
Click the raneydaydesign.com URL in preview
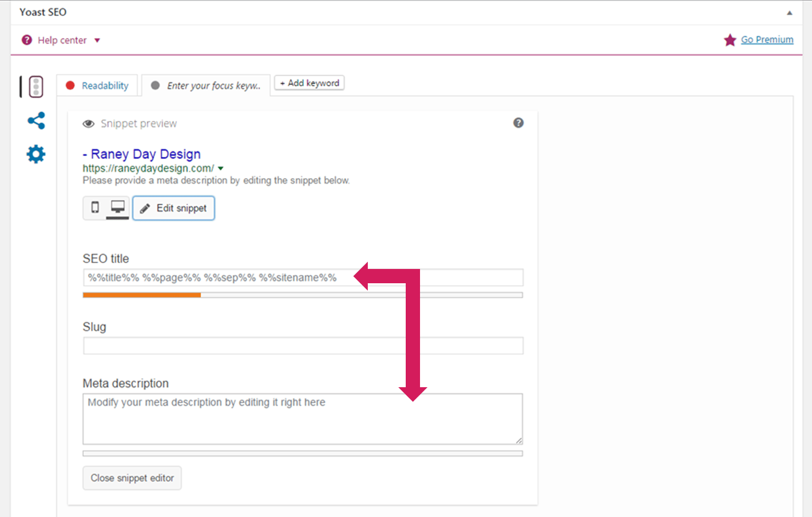[148, 168]
